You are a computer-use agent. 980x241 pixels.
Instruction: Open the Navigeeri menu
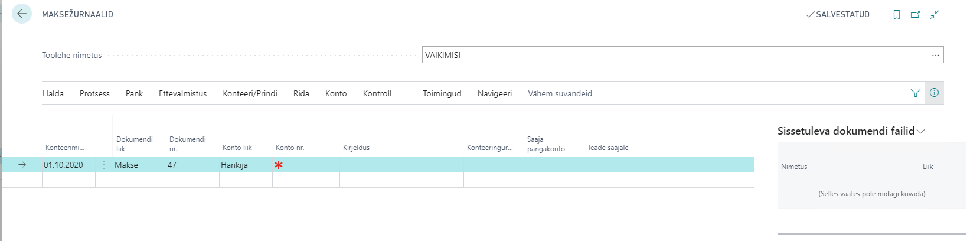(494, 93)
